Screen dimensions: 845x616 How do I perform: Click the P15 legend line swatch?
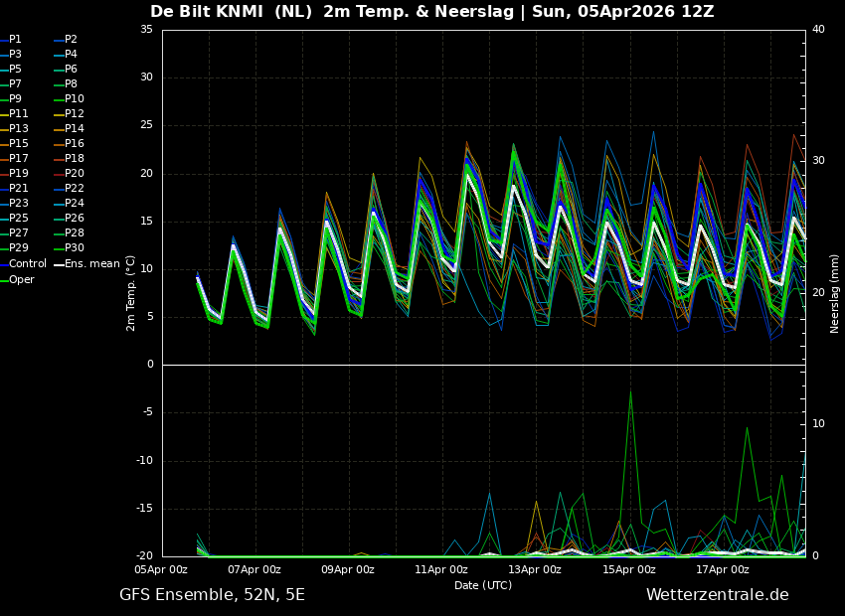(x=4, y=144)
